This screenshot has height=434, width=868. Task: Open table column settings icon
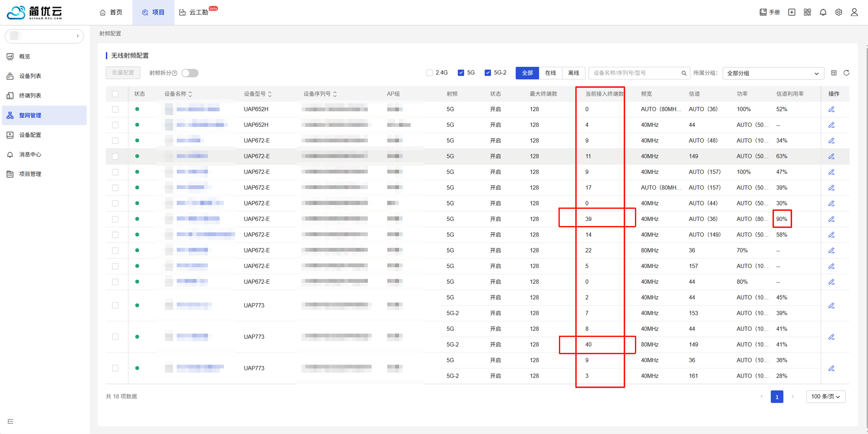click(x=834, y=73)
